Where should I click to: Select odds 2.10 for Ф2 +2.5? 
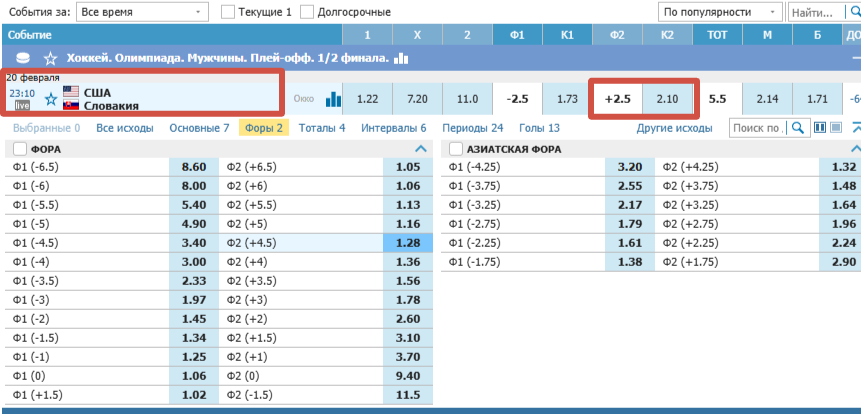667,99
